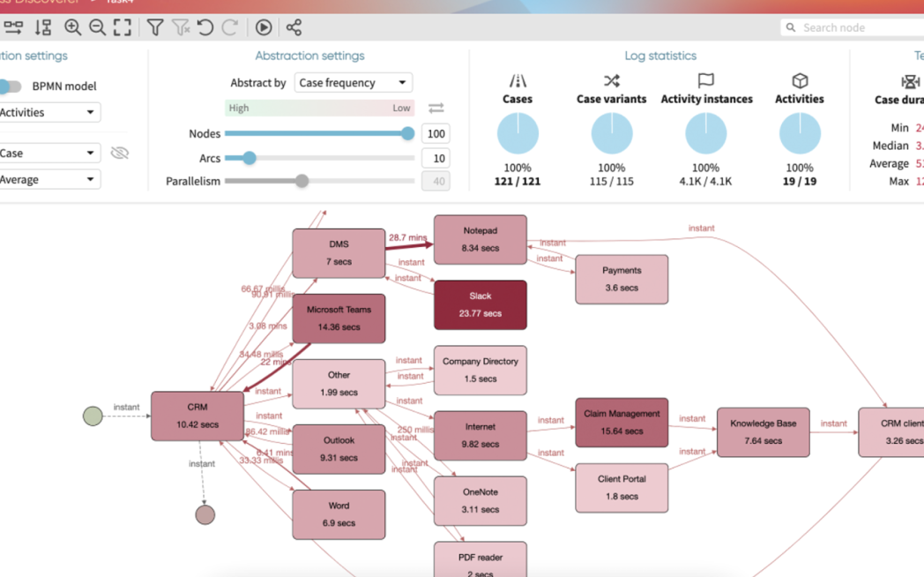This screenshot has height=577, width=924.
Task: Click the Activity instances pie chart
Action: click(x=705, y=134)
